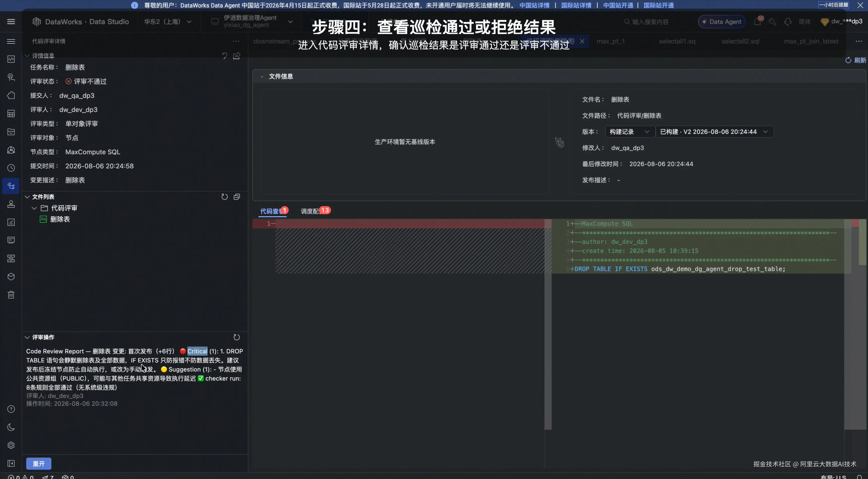Open the 华东2（上海）region dropdown
868x479 pixels.
168,22
